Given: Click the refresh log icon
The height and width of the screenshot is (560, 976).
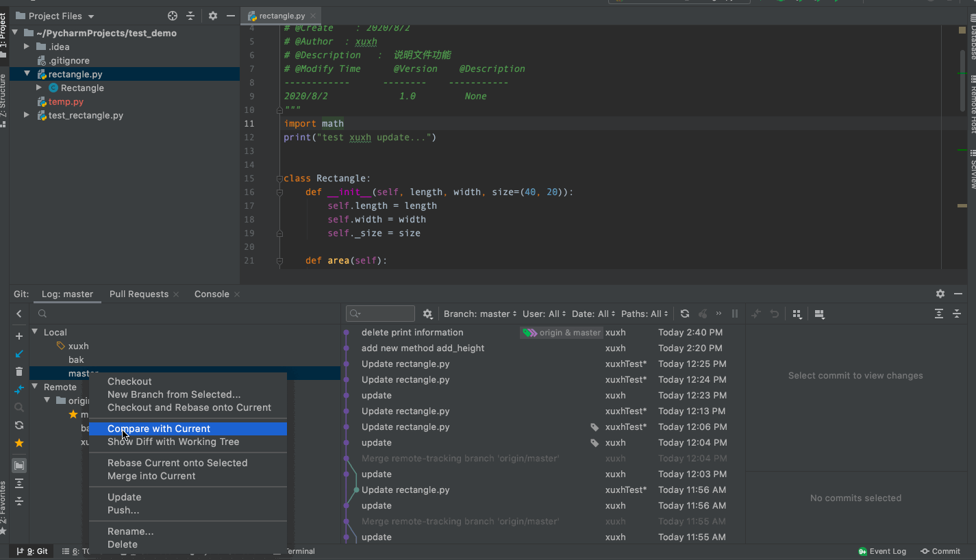Looking at the screenshot, I should pyautogui.click(x=685, y=314).
